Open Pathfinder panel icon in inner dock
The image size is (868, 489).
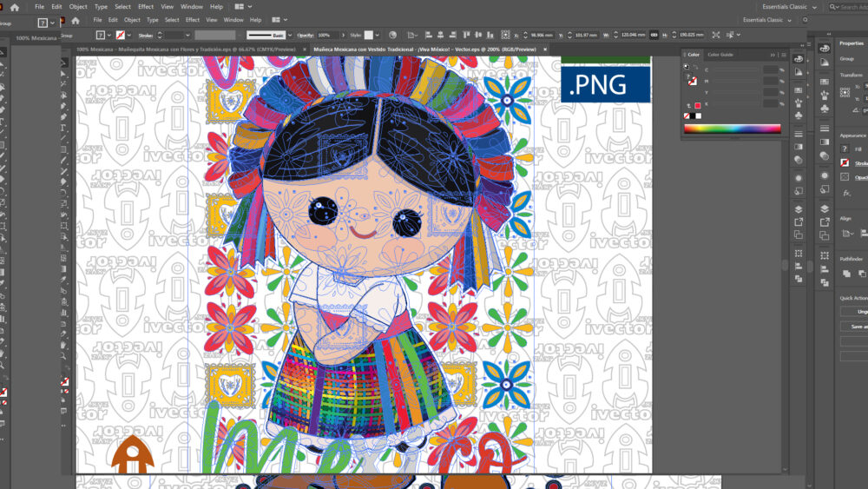coord(799,279)
